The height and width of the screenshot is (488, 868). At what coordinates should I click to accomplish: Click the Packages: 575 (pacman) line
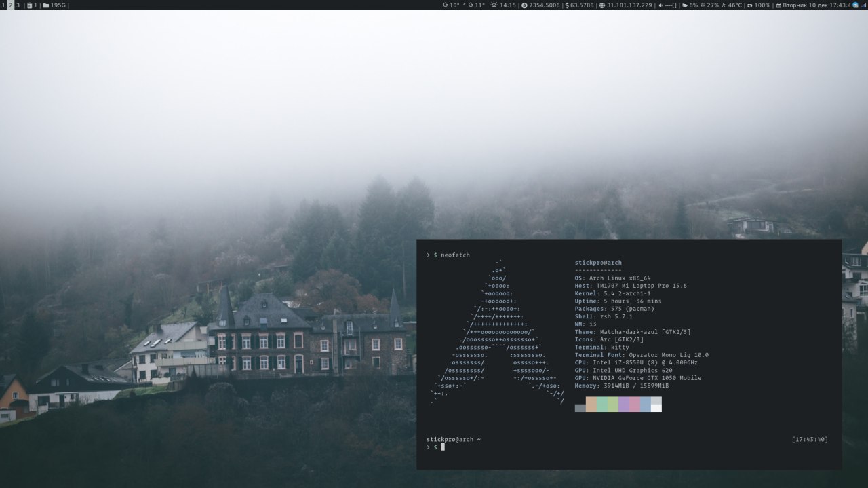[x=614, y=309]
